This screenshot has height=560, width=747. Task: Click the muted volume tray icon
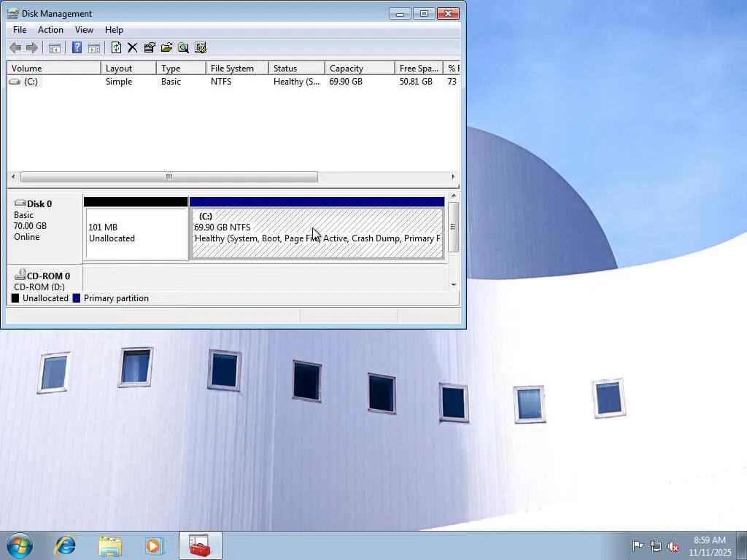(x=673, y=546)
